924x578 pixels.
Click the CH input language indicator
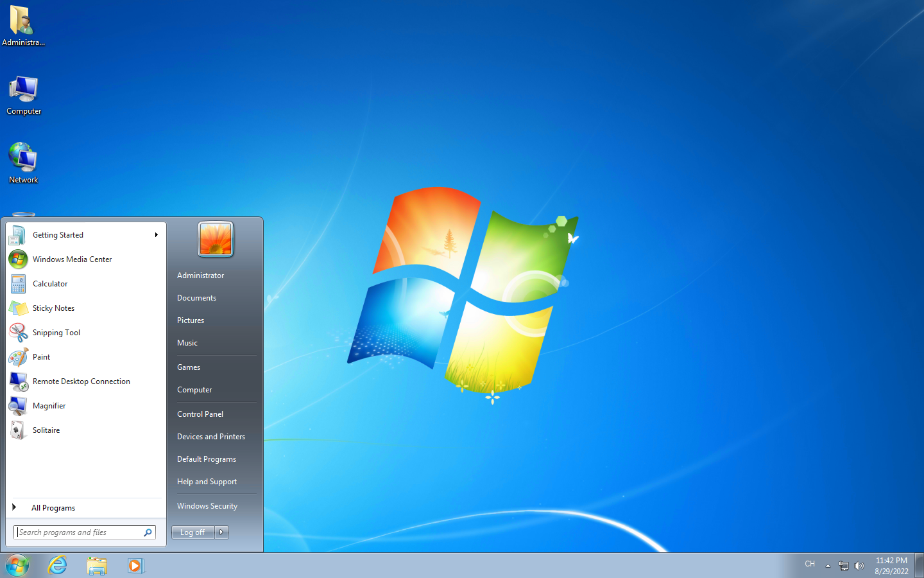[x=810, y=564]
